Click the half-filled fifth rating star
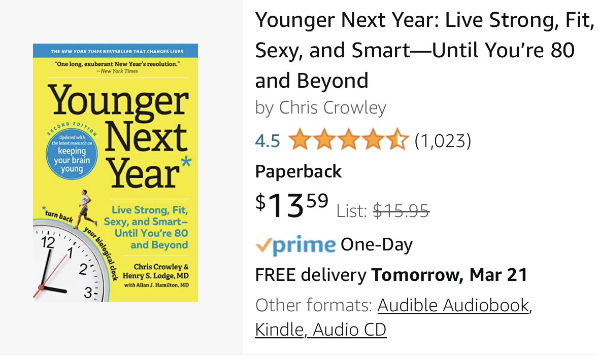The width and height of the screenshot is (598, 364). click(397, 140)
